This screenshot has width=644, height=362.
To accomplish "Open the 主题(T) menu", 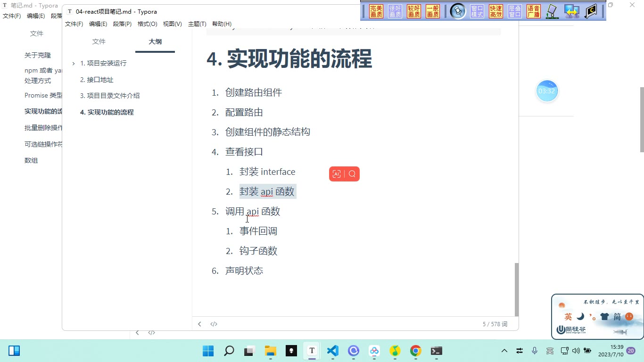I will click(x=197, y=24).
